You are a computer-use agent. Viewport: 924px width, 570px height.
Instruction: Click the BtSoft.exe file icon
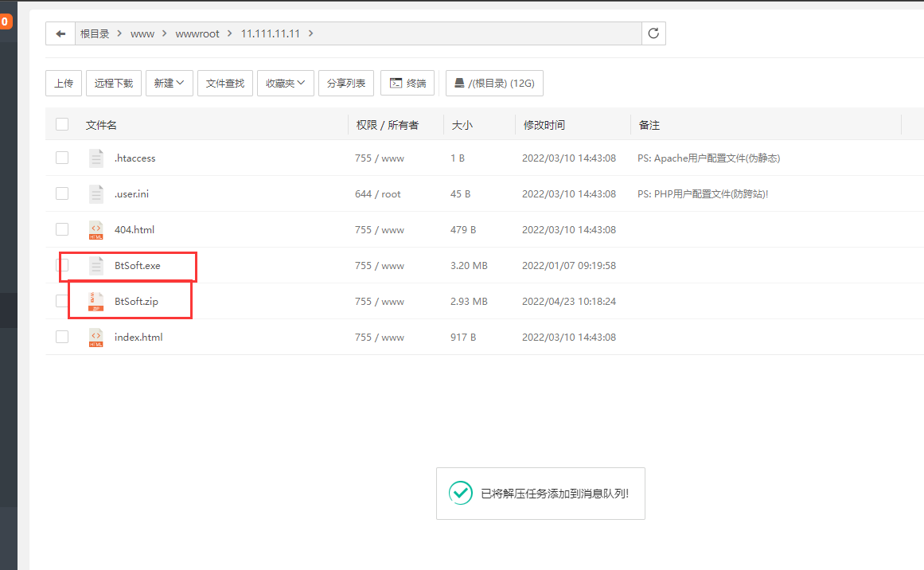pos(96,266)
